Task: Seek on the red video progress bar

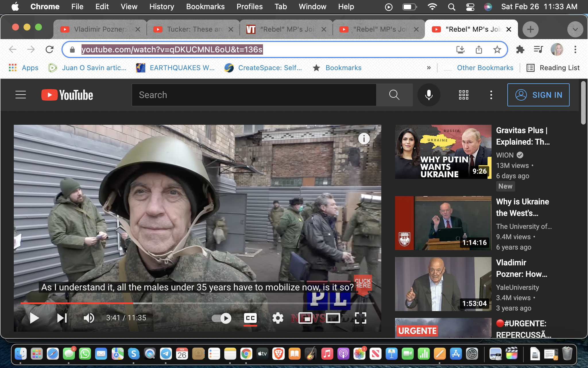Action: 77,303
